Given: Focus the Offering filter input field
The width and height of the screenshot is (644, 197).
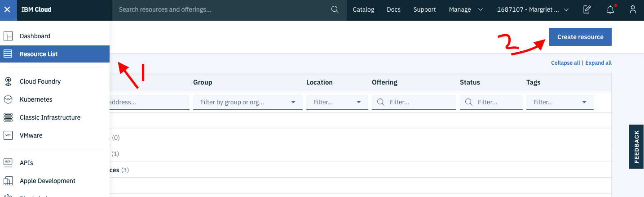Looking at the screenshot, I should coord(414,102).
